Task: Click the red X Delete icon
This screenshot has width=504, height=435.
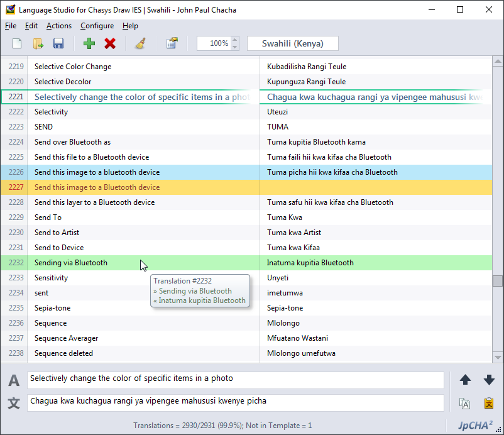Action: click(x=110, y=43)
